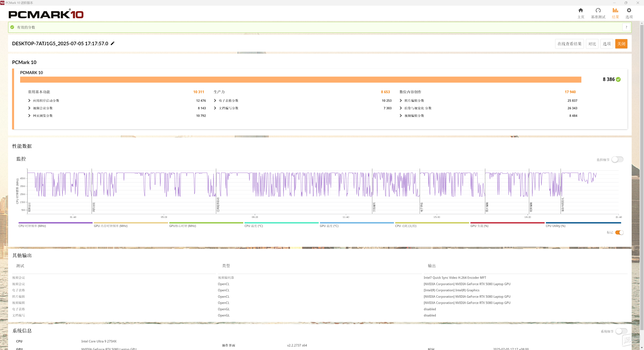Click the 在线查看结果 button
Viewport: 644px width, 350px height.
coord(569,44)
